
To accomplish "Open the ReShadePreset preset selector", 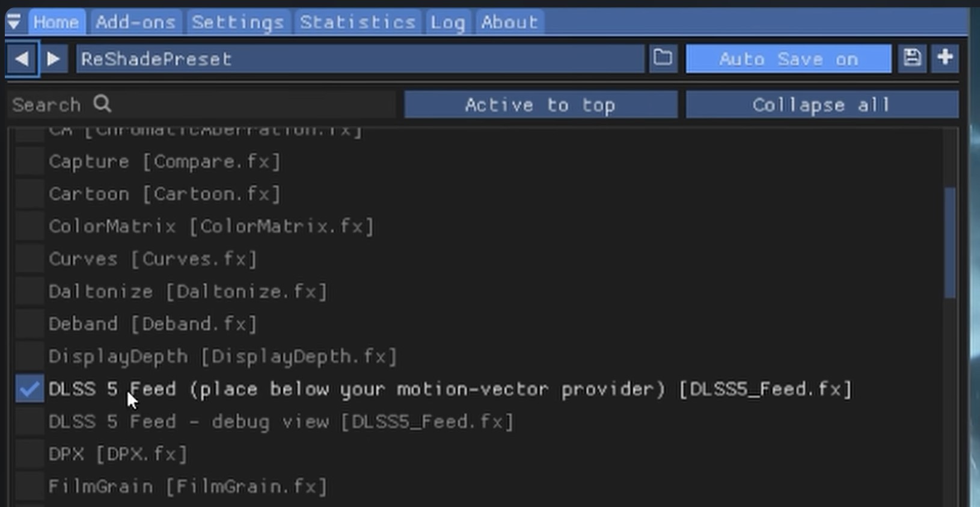I will click(x=360, y=59).
